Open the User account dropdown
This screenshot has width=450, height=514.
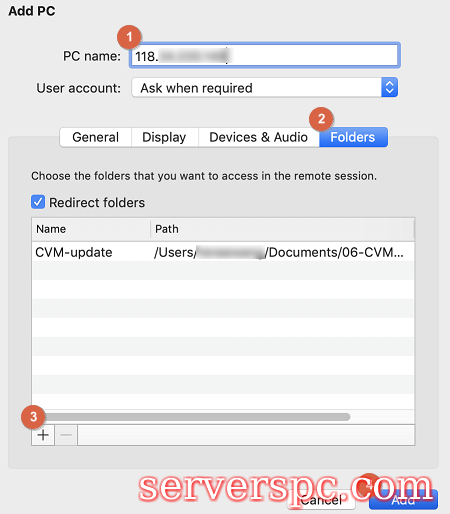coord(265,88)
